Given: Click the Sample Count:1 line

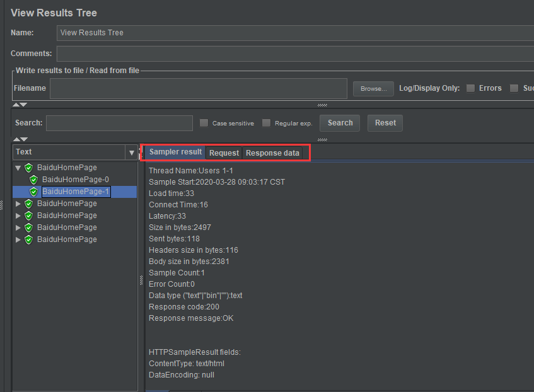Looking at the screenshot, I should [x=177, y=273].
